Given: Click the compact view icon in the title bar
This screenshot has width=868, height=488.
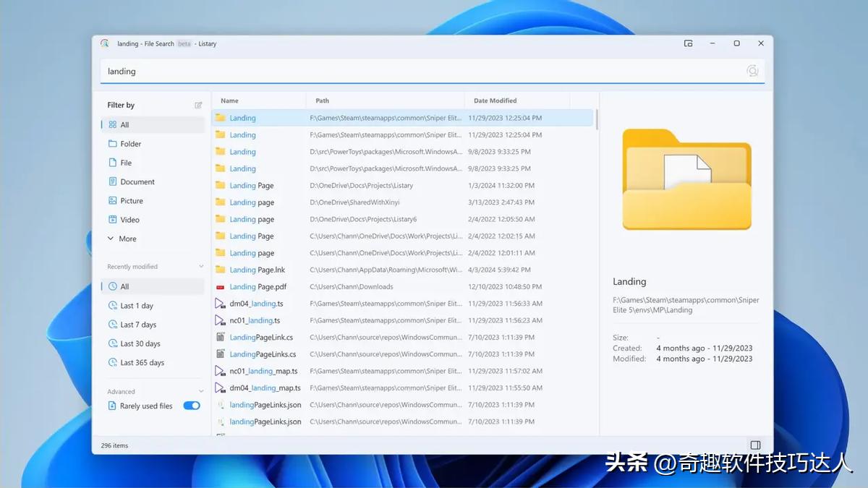Looking at the screenshot, I should point(688,43).
